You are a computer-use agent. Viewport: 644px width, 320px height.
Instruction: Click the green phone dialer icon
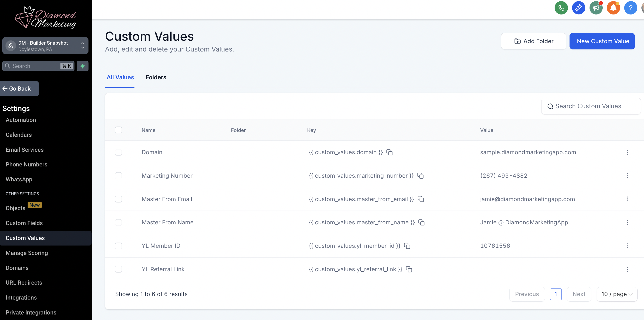click(561, 8)
